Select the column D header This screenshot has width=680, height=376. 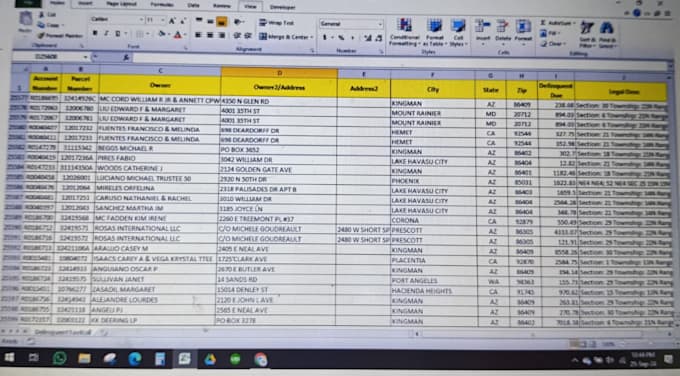[279, 73]
